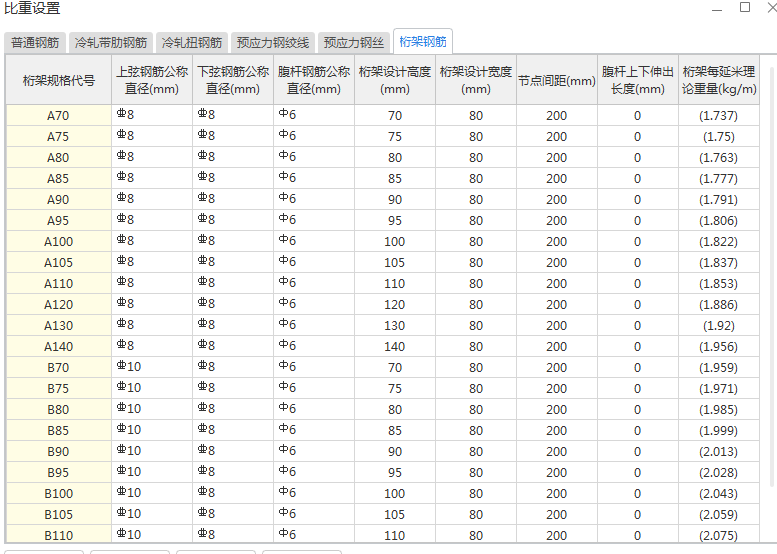777x554 pixels.
Task: Select the 桁架钢筋 tab
Action: click(x=423, y=42)
